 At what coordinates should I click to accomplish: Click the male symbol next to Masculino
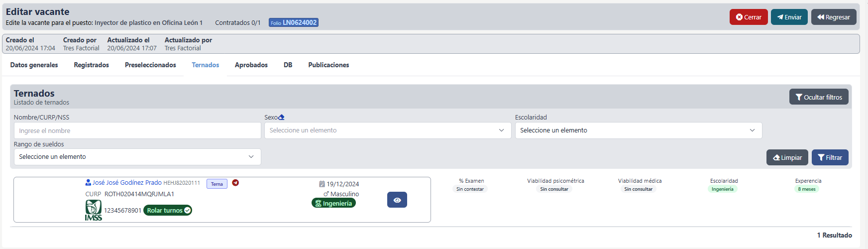326,194
